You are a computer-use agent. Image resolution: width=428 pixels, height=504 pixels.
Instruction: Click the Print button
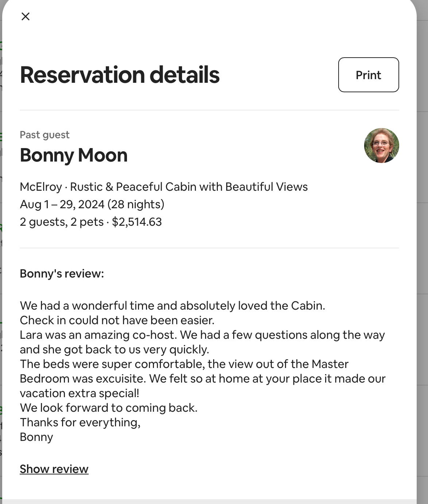point(368,75)
